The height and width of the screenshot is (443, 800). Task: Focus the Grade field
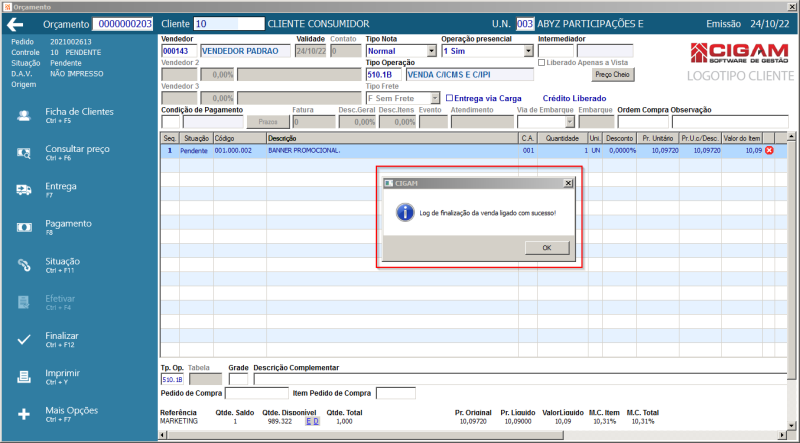coord(238,379)
